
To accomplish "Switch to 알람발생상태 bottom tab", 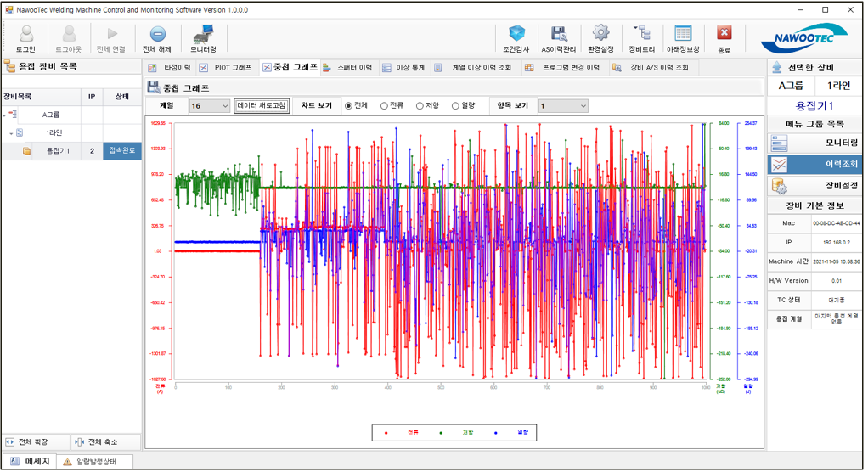I will (x=96, y=462).
